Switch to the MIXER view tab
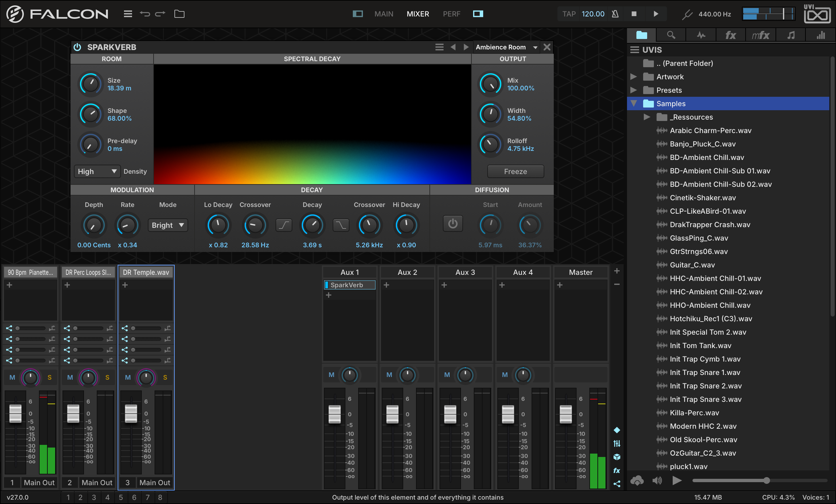Screen dimensions: 836x504 tap(418, 14)
